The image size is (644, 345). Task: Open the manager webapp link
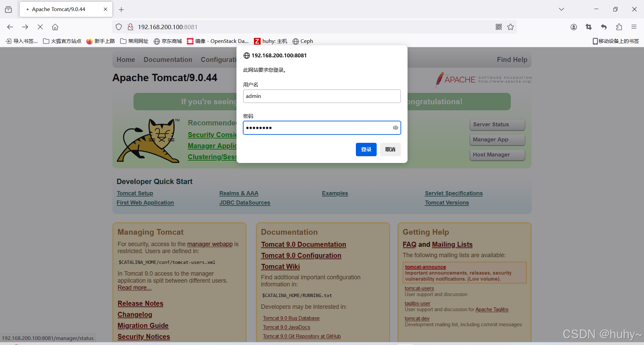[210, 244]
